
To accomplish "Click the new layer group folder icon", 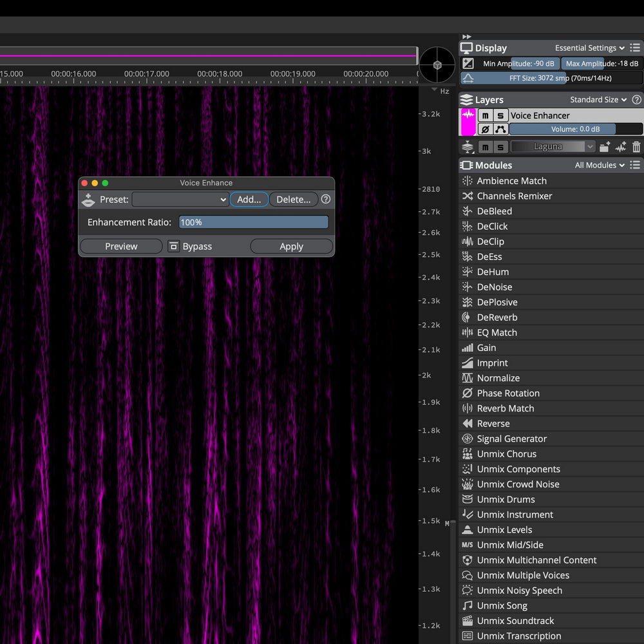I will [605, 147].
